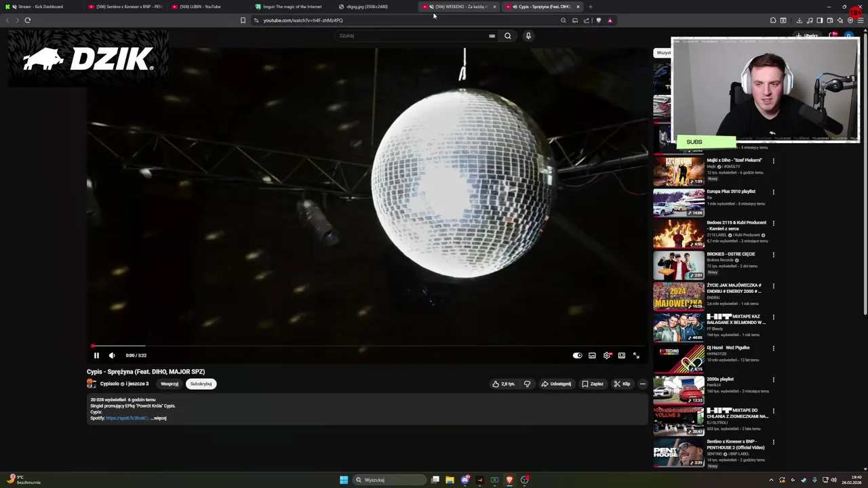Open the Majki x Diho Szef Piekarni video thumbnail
Image resolution: width=868 pixels, height=488 pixels.
(x=679, y=171)
